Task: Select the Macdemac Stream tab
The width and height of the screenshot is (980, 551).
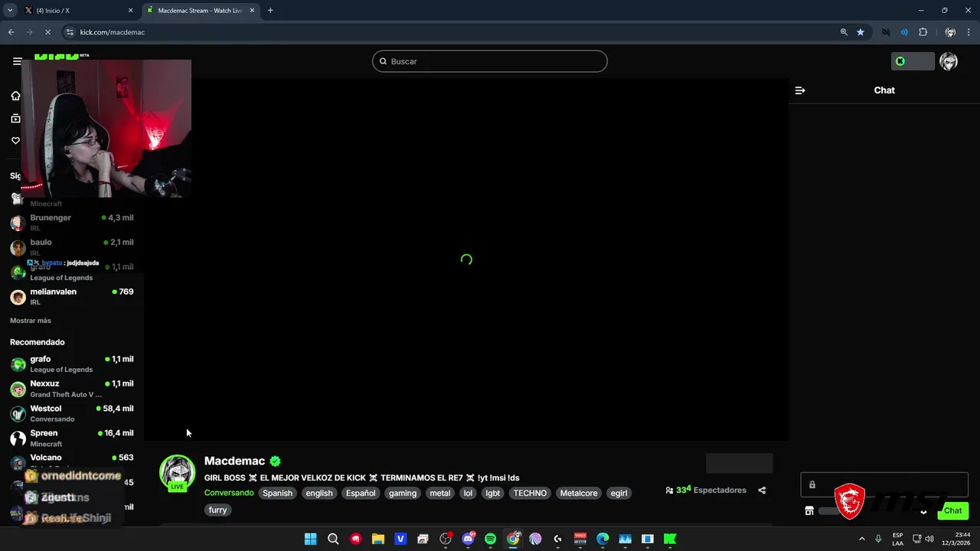Action: point(201,11)
